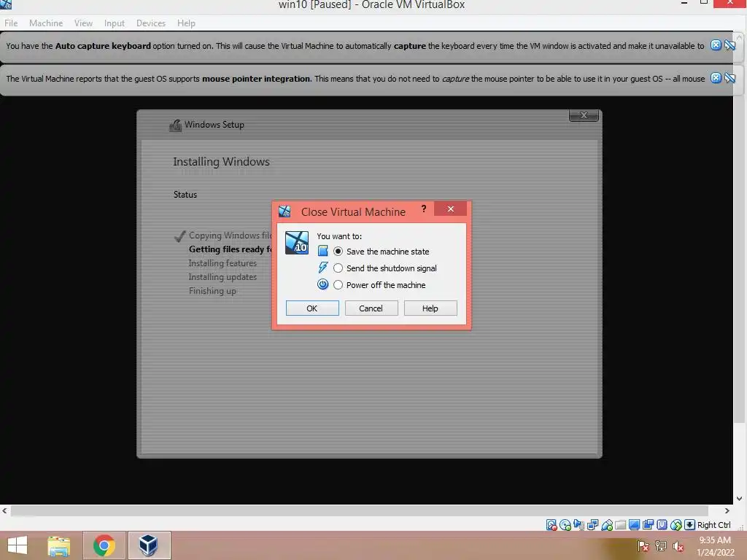
Task: Click the hard disk activity indicator icon
Action: (551, 525)
